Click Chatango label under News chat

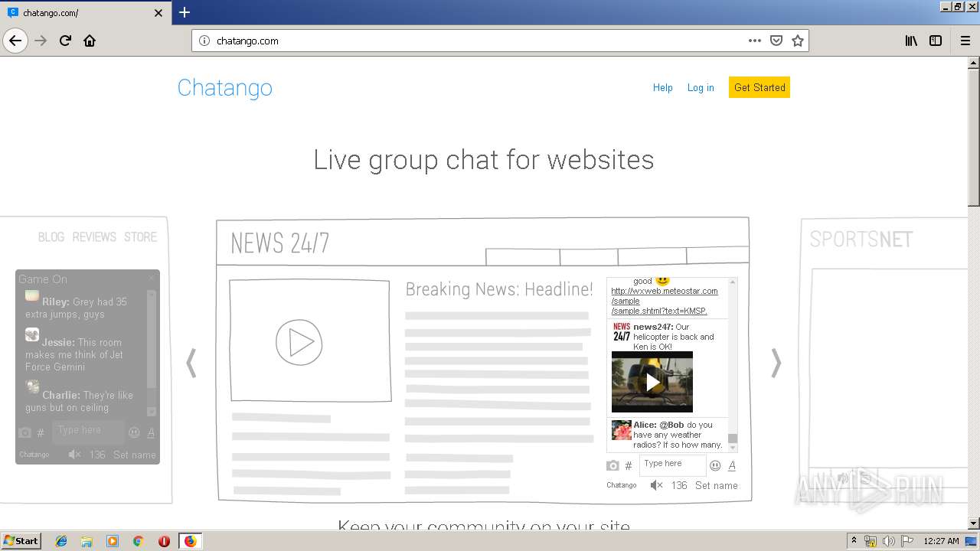point(622,485)
